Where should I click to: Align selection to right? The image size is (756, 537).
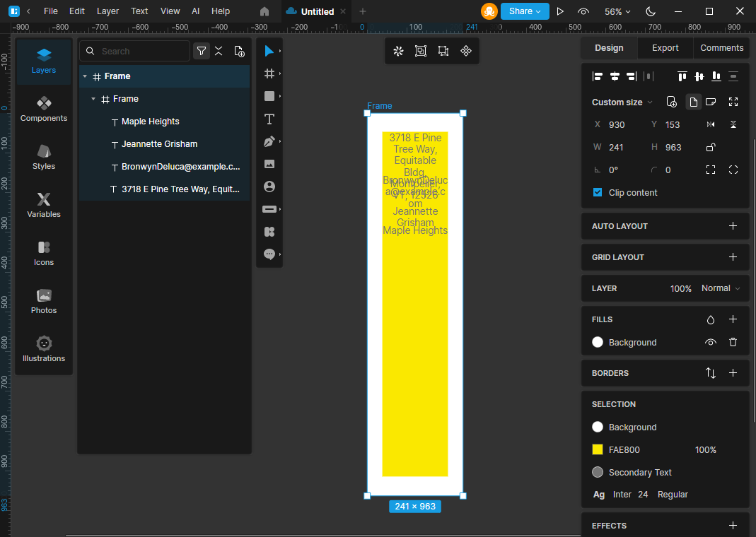[x=632, y=76]
